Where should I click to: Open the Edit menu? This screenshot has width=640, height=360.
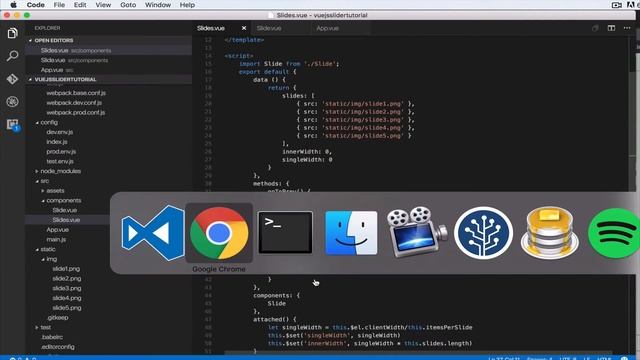80,5
